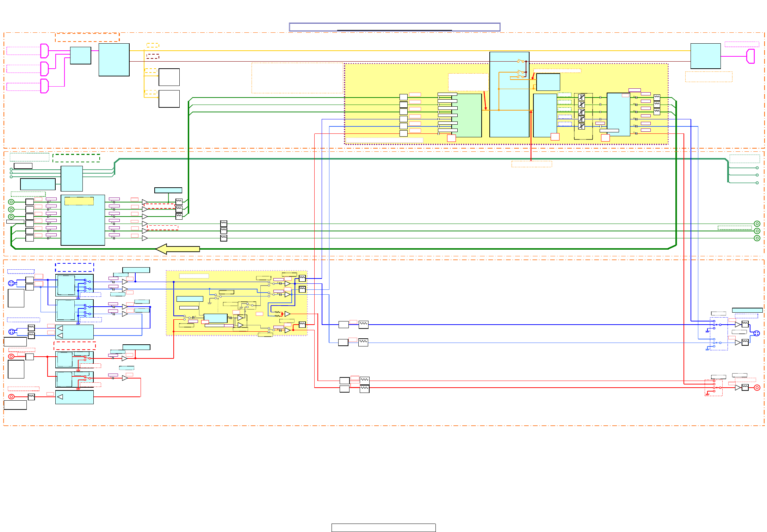Click the thick blue dashed label box

[x=74, y=267]
